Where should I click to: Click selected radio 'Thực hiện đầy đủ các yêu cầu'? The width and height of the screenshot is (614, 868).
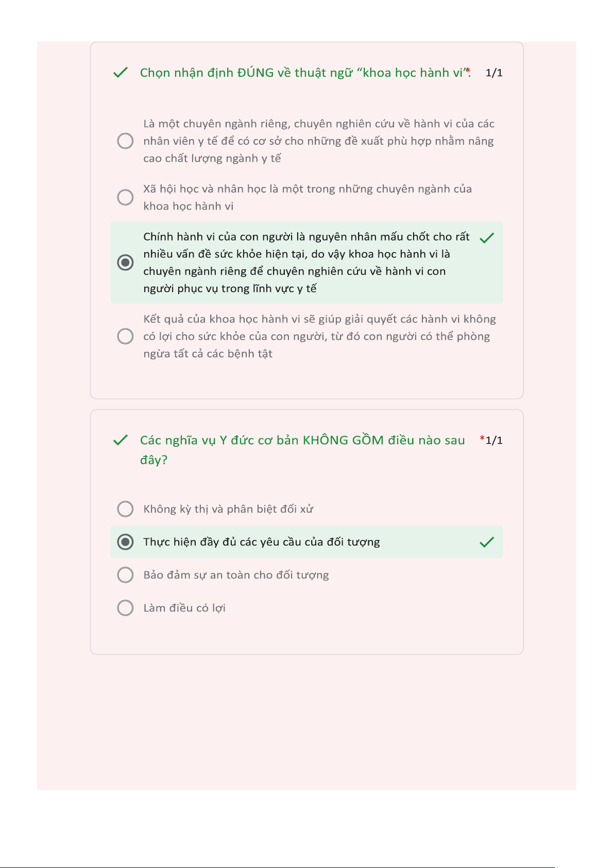[x=125, y=542]
